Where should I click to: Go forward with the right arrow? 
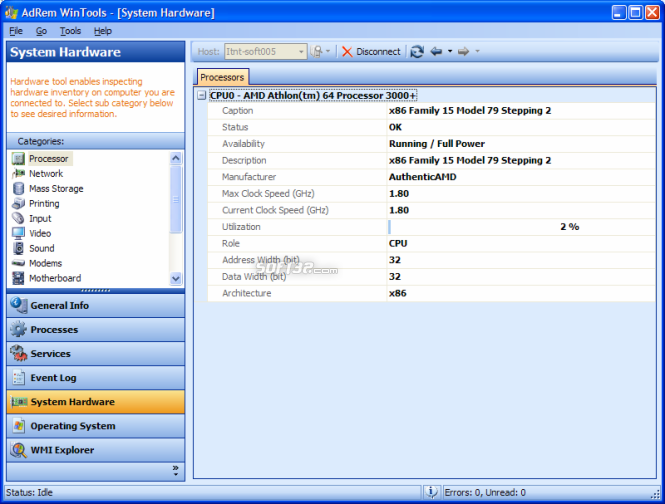[464, 51]
